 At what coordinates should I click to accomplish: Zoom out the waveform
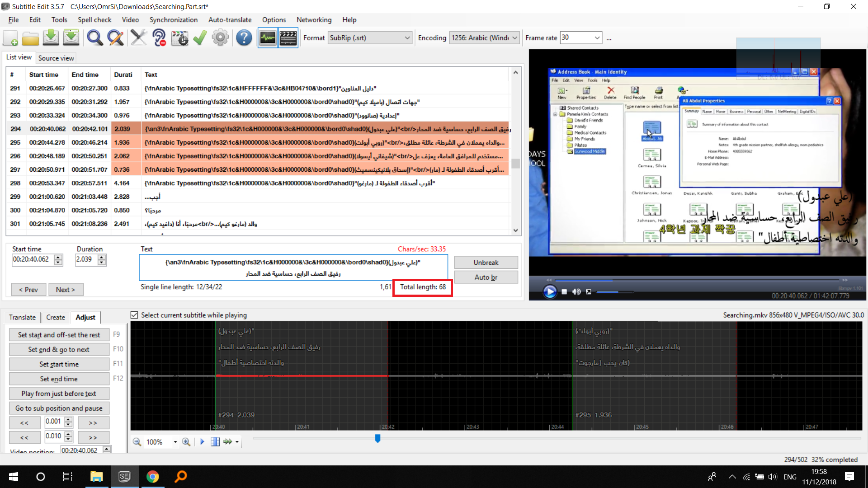tap(137, 442)
